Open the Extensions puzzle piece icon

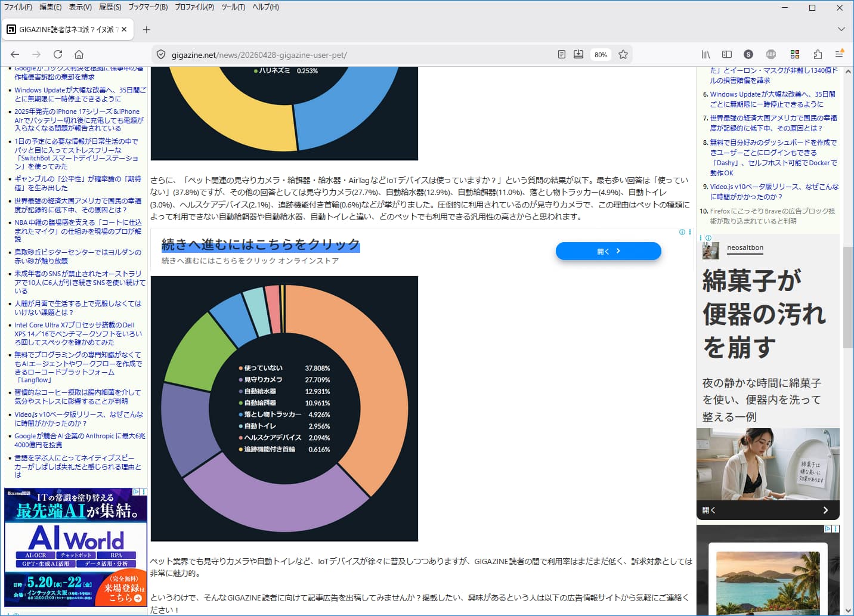[x=818, y=54]
